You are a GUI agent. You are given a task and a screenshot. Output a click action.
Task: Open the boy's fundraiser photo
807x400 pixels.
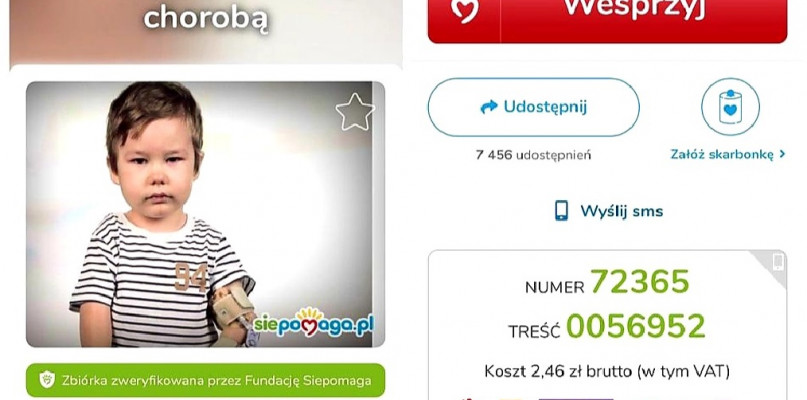click(x=205, y=214)
